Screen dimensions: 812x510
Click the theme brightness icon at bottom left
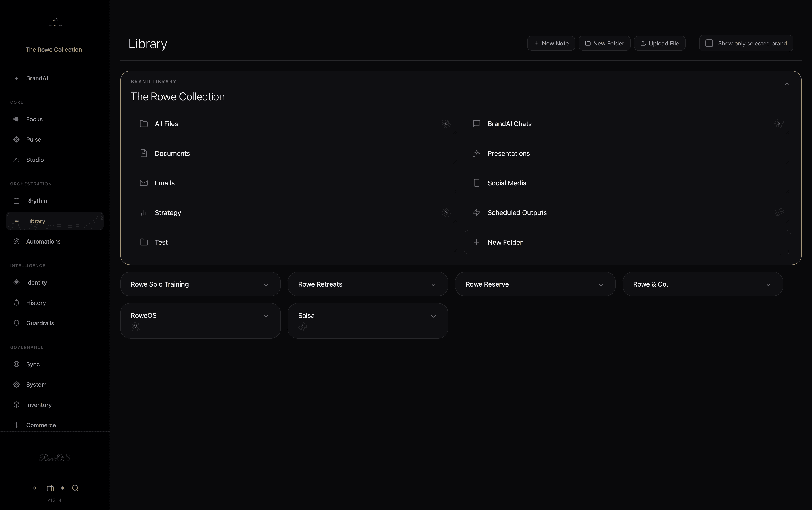[x=34, y=488]
